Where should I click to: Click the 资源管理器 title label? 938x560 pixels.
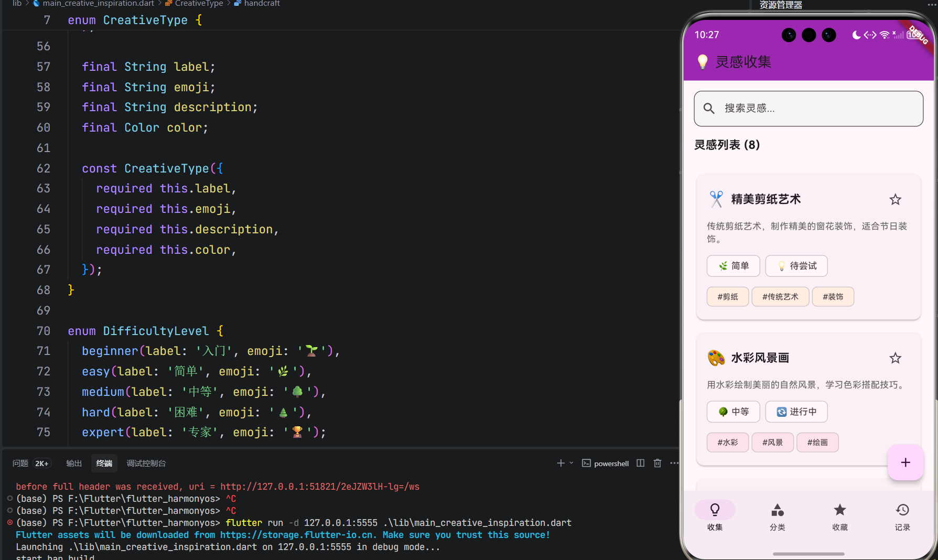click(x=781, y=5)
